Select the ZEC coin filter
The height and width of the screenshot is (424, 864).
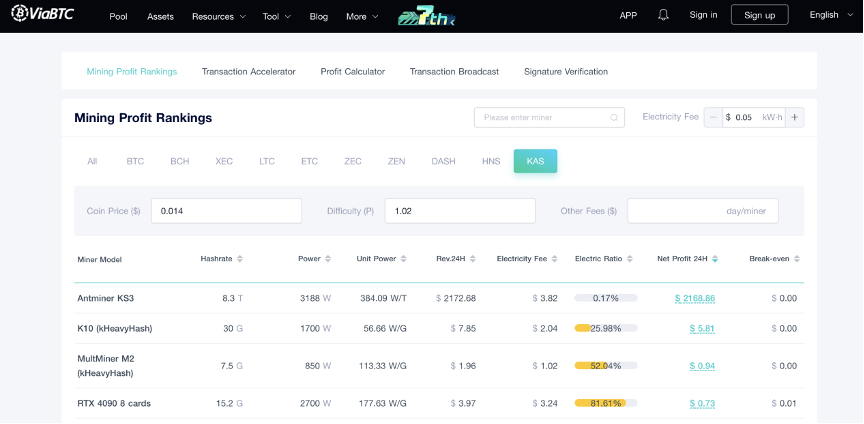point(353,161)
